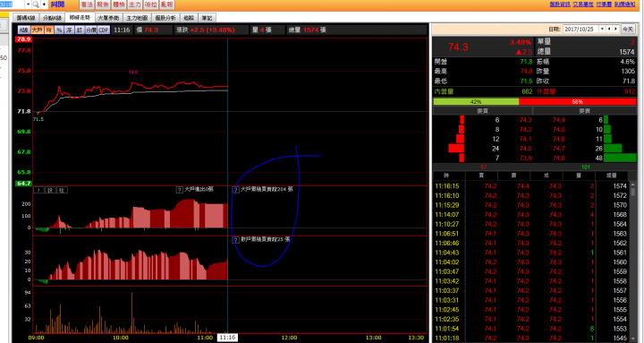The height and width of the screenshot is (343, 644).
Task: Click the small plus/add button after search icon
Action: (45, 4)
